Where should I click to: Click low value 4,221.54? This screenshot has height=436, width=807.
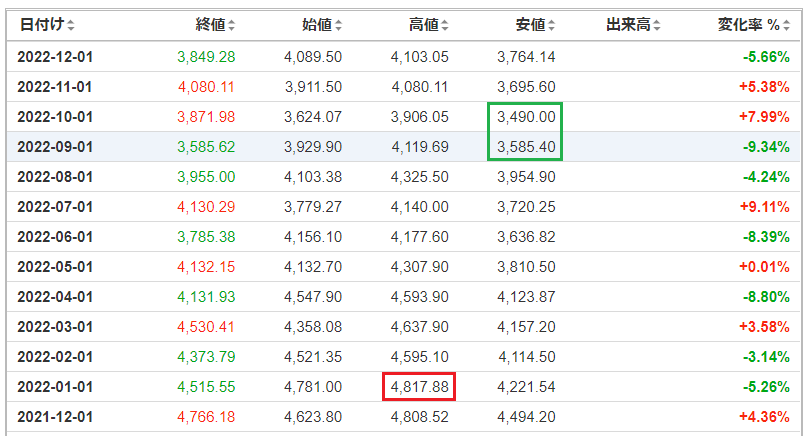pos(526,387)
